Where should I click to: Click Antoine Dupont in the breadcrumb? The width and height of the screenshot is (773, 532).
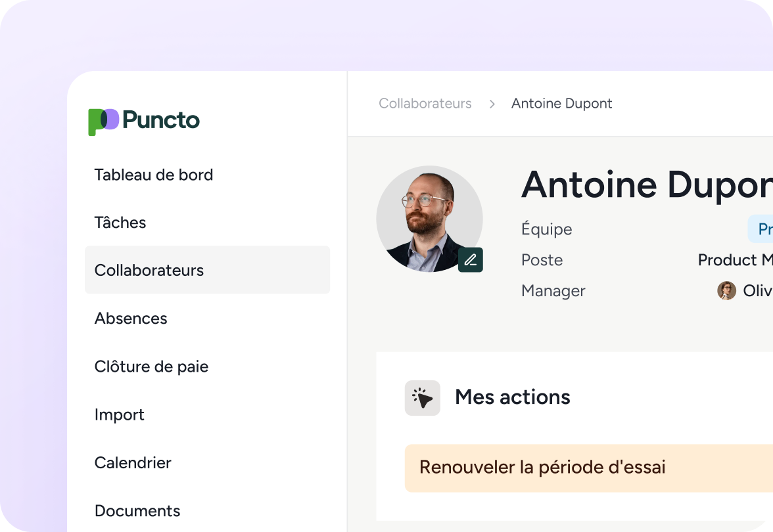tap(561, 104)
